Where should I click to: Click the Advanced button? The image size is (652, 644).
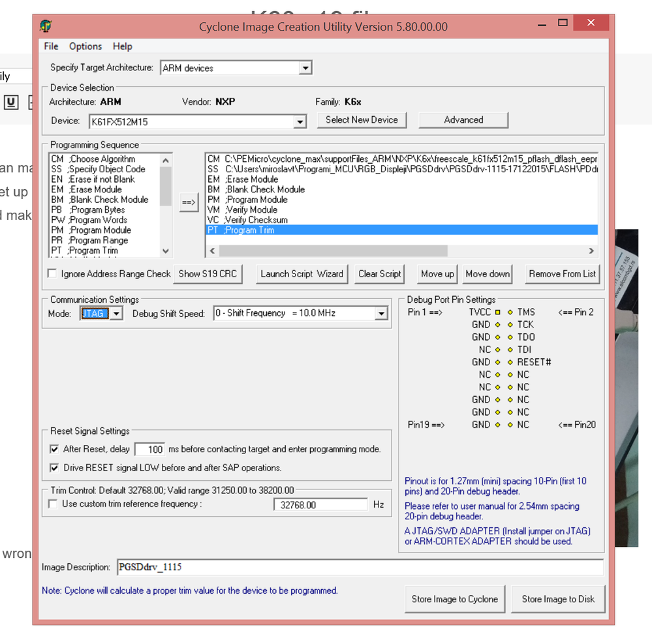click(x=463, y=120)
